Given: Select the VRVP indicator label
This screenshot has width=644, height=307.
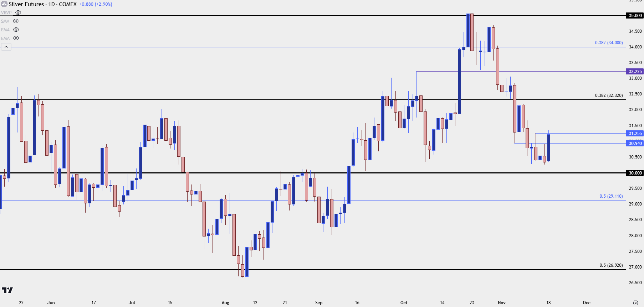Looking at the screenshot, I should [x=6, y=12].
